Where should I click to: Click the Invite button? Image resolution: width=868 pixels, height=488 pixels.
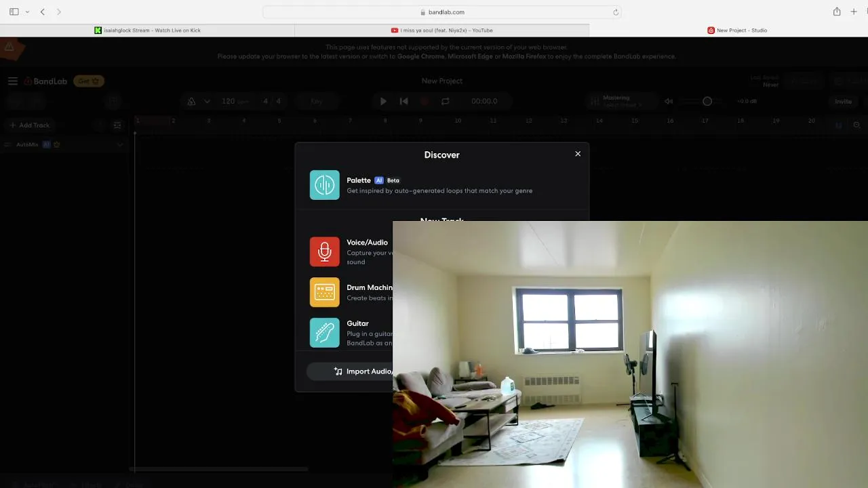click(x=843, y=102)
